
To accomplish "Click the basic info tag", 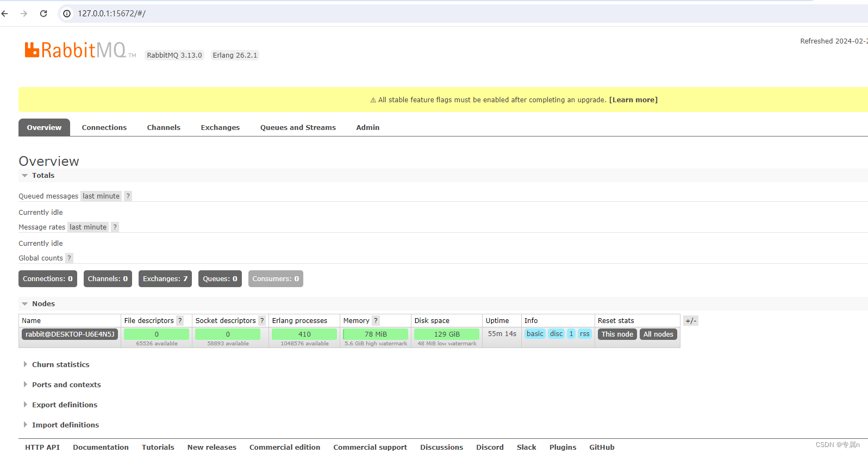I will [x=535, y=334].
